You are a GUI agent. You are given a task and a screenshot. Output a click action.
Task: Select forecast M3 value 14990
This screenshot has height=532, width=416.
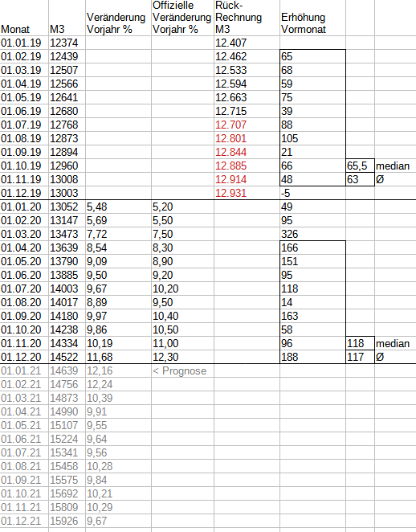pos(67,411)
